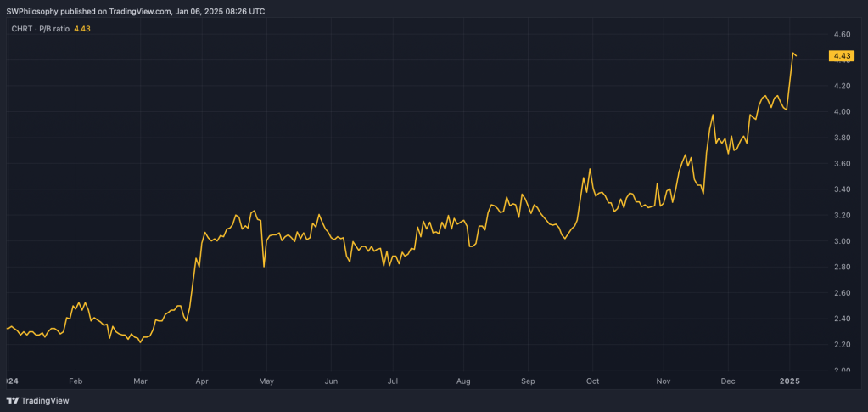Select Feb on the time axis
868x412 pixels.
tap(76, 381)
